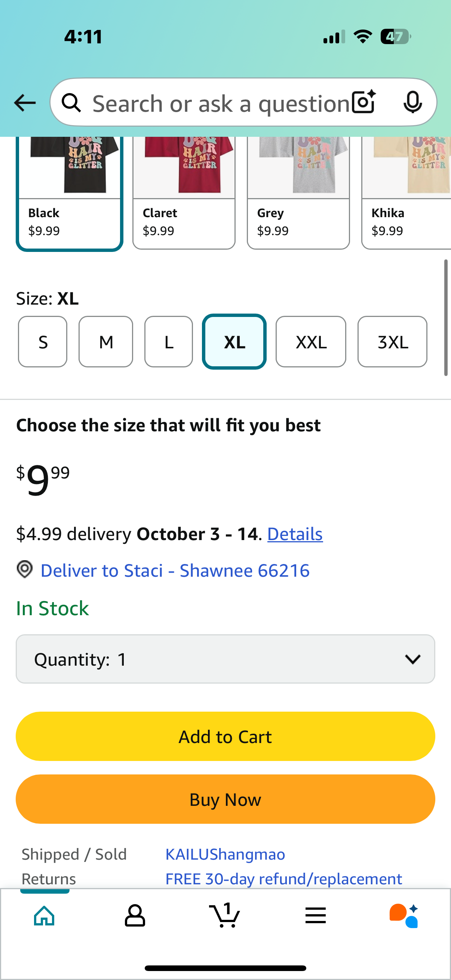Screen dimensions: 451x980
Task: Open the shopping cart tab
Action: pyautogui.click(x=225, y=915)
